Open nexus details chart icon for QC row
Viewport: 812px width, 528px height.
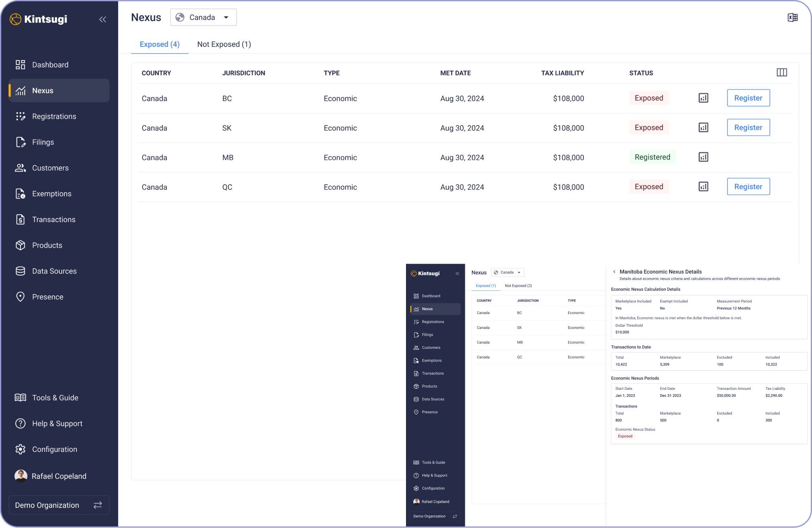point(703,187)
